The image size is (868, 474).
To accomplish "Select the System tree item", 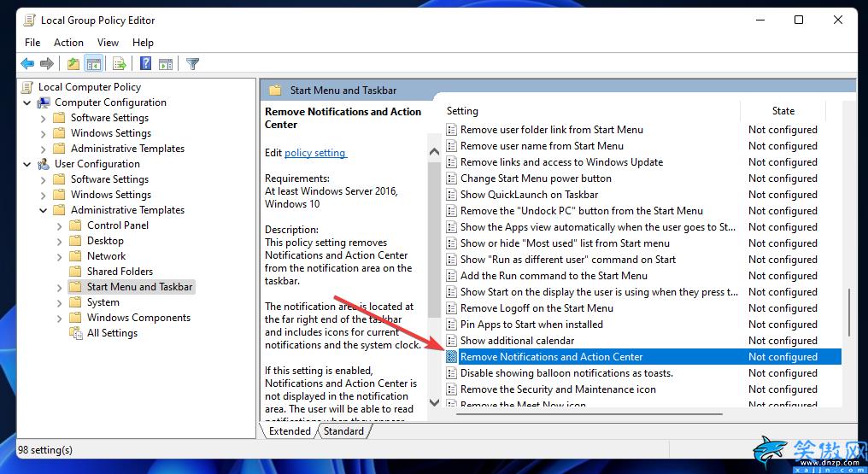I will pyautogui.click(x=103, y=302).
